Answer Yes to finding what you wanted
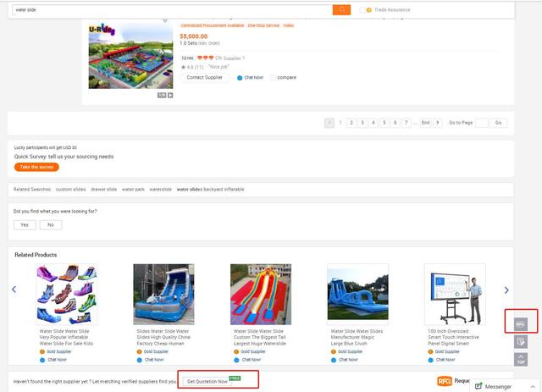The height and width of the screenshot is (392, 542). point(25,225)
